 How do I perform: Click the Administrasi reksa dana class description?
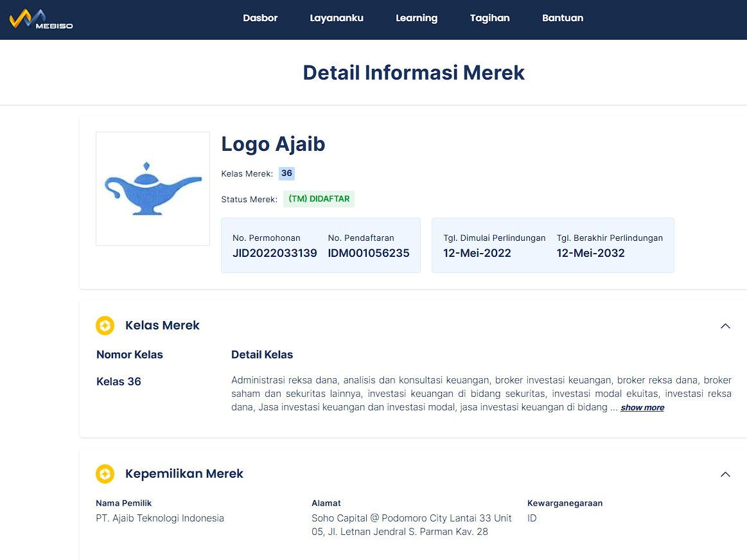tap(481, 394)
